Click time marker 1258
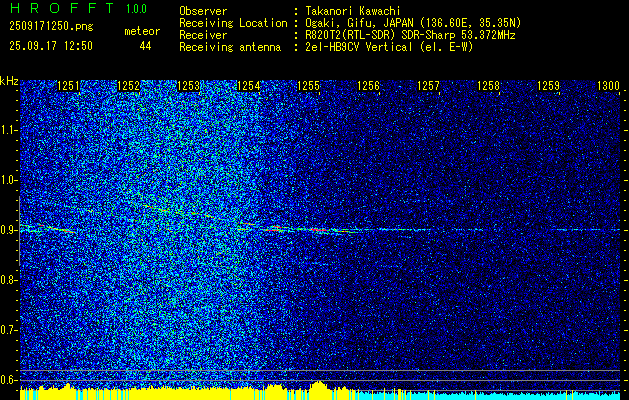This screenshot has height=400, width=629. [489, 86]
